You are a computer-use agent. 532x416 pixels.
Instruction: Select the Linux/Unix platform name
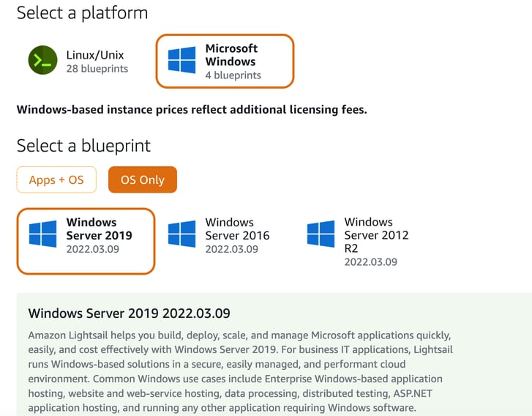point(97,54)
